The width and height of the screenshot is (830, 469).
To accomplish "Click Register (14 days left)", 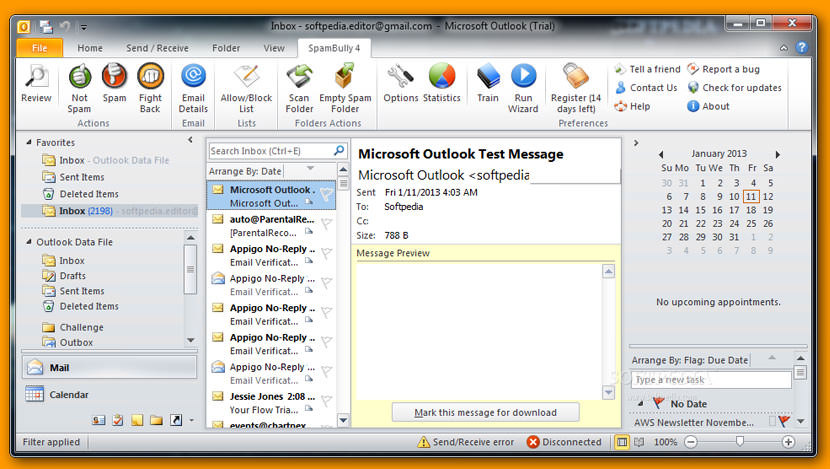I will [x=576, y=88].
